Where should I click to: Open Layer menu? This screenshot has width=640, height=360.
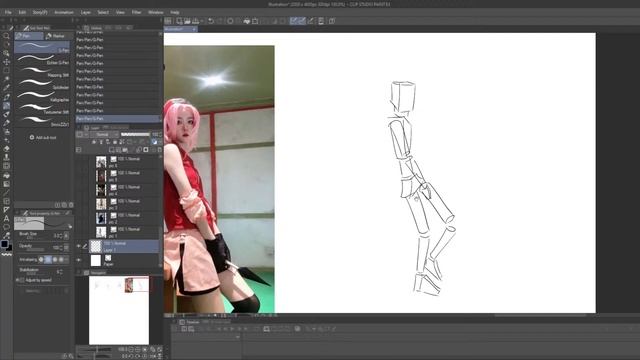tap(86, 12)
